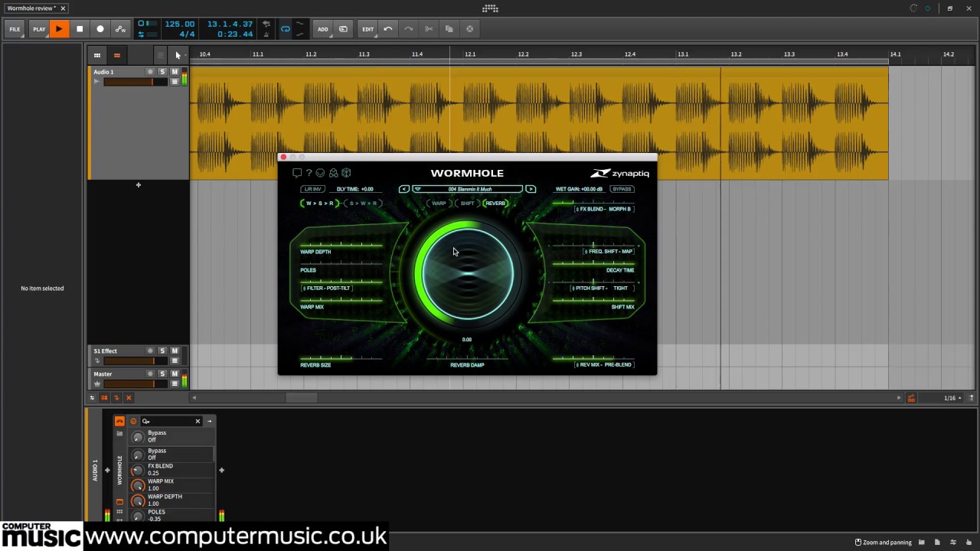Stop playback with the transport stop button
980x551 pixels.
[80, 29]
